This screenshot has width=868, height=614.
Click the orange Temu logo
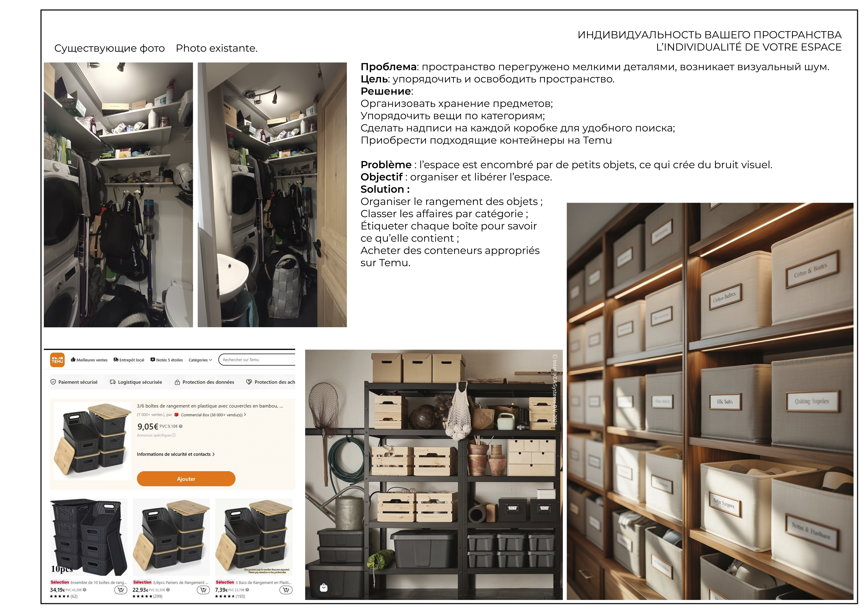point(57,360)
